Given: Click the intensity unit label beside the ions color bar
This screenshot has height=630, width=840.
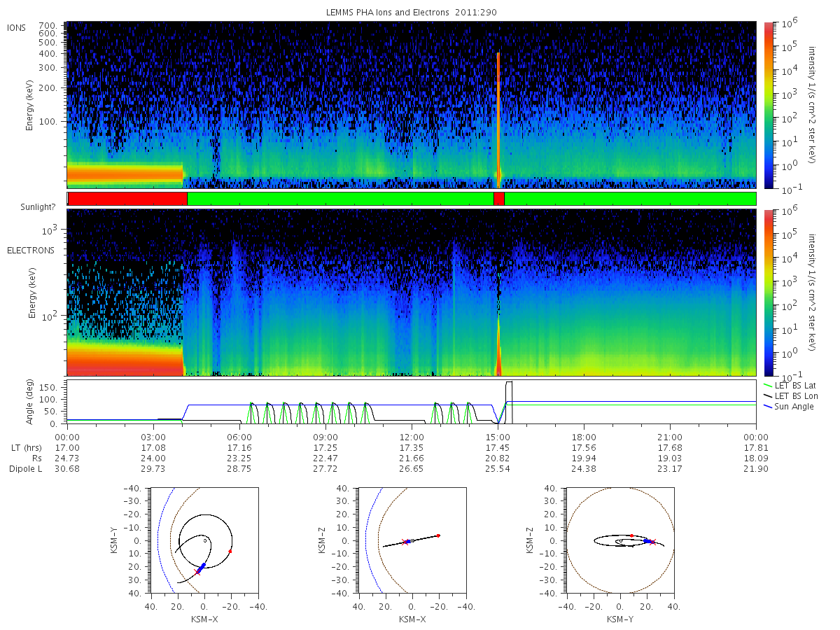Looking at the screenshot, I should pyautogui.click(x=813, y=105).
